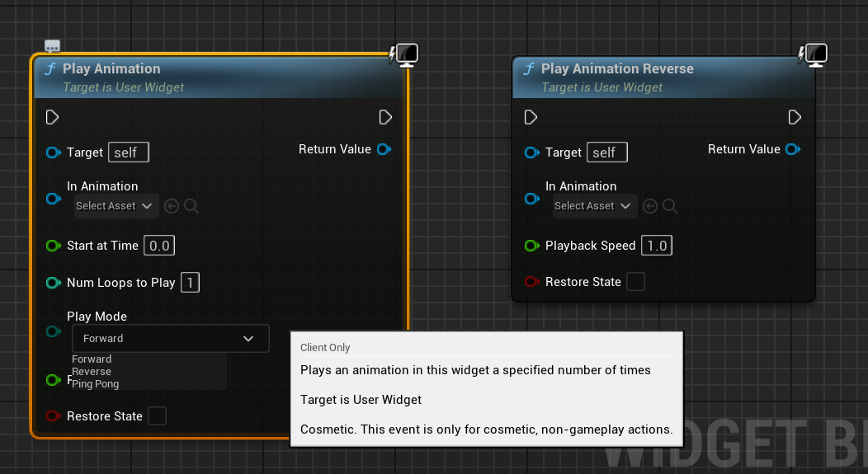Click the Num Loops to Play value field

[190, 283]
